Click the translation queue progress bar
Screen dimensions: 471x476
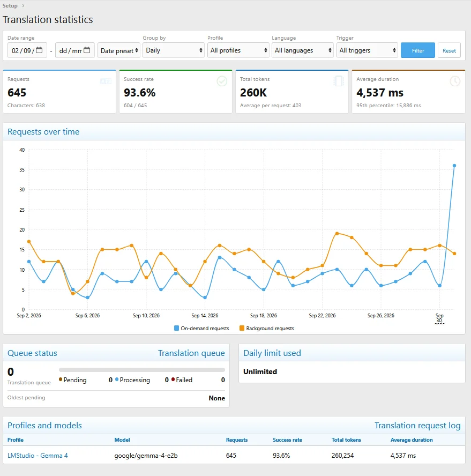pos(142,370)
